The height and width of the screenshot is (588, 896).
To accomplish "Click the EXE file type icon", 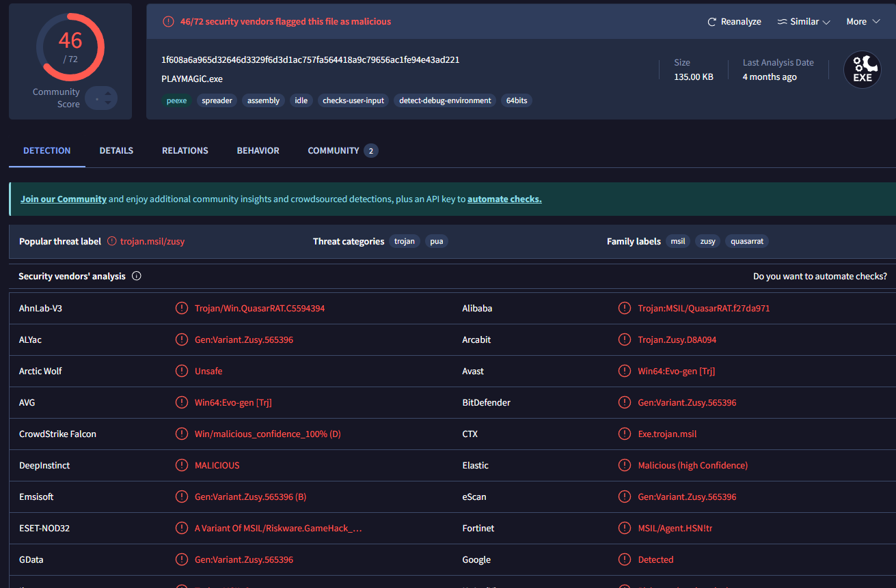I will point(862,70).
